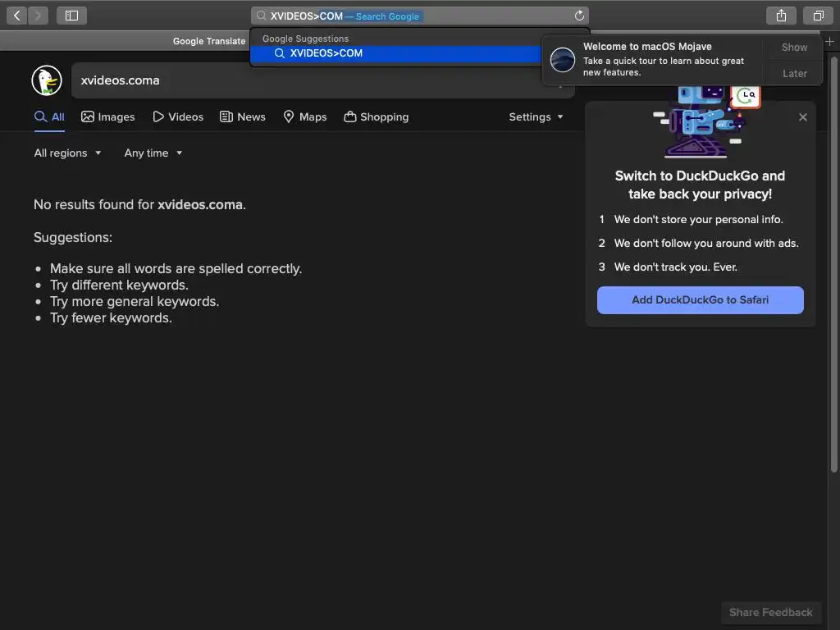Click the Safari address bar field

419,16
